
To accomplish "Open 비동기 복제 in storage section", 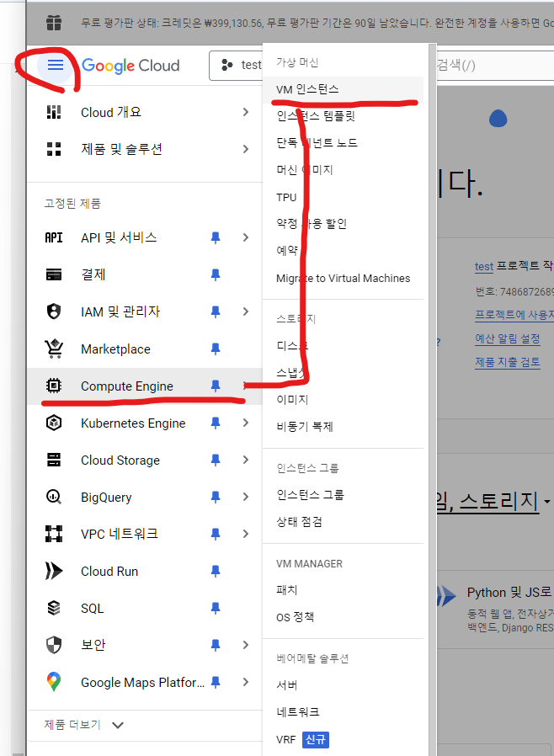I will [305, 427].
